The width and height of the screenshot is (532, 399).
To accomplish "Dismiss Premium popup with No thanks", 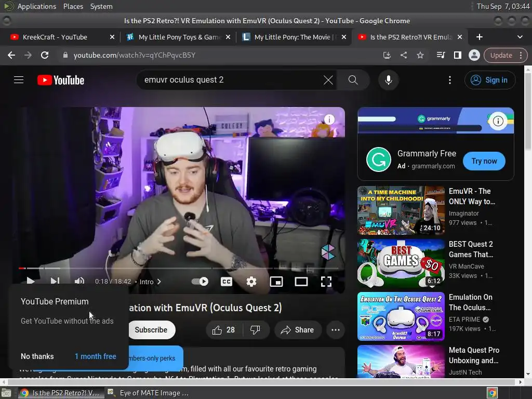I will click(37, 356).
